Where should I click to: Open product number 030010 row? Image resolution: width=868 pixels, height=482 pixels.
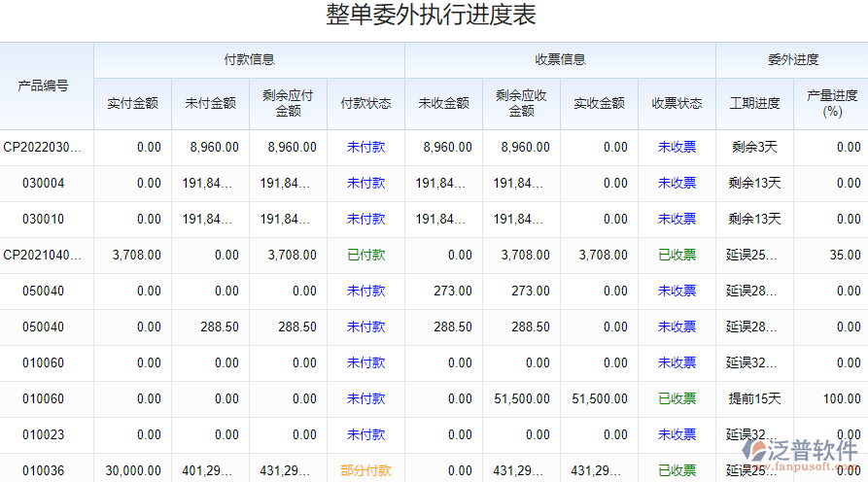(x=44, y=220)
